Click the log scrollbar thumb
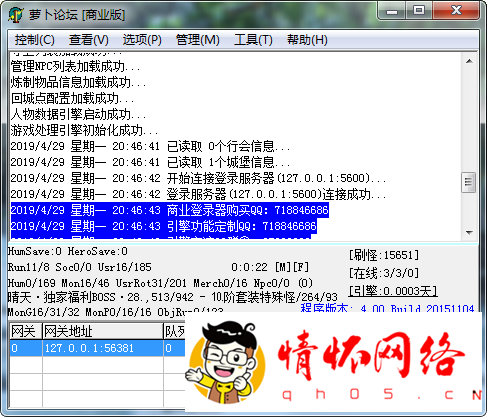Screen dimensions: 487x417 pyautogui.click(x=468, y=182)
